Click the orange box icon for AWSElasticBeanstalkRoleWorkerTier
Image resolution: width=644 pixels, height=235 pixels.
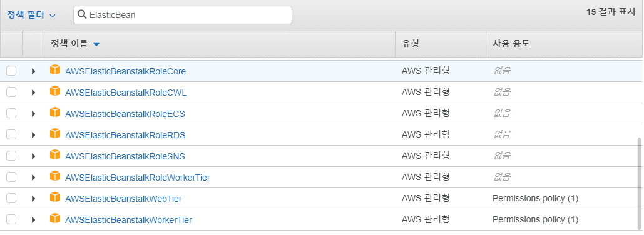tap(55, 176)
